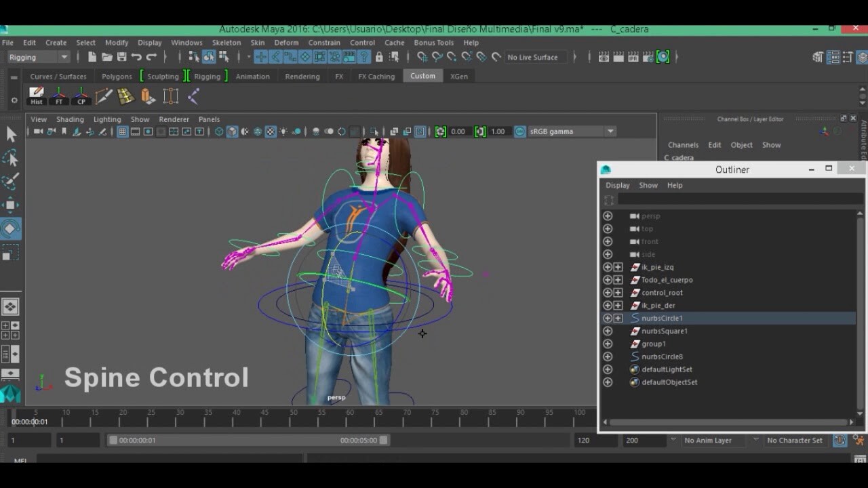Image resolution: width=868 pixels, height=488 pixels.
Task: Open the sRGB gamma color management dropdown
Action: 609,131
